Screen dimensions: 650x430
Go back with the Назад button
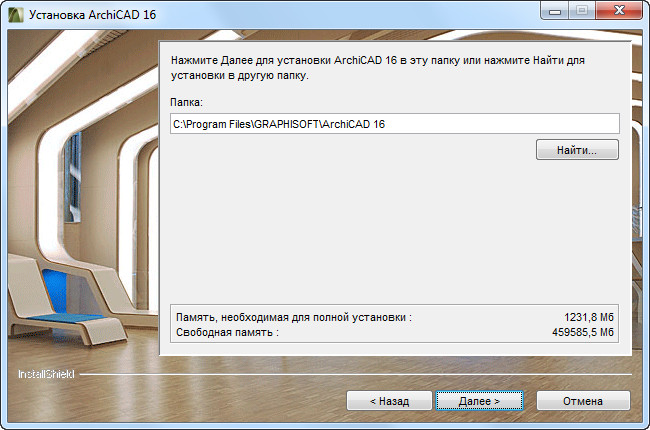[x=389, y=401]
